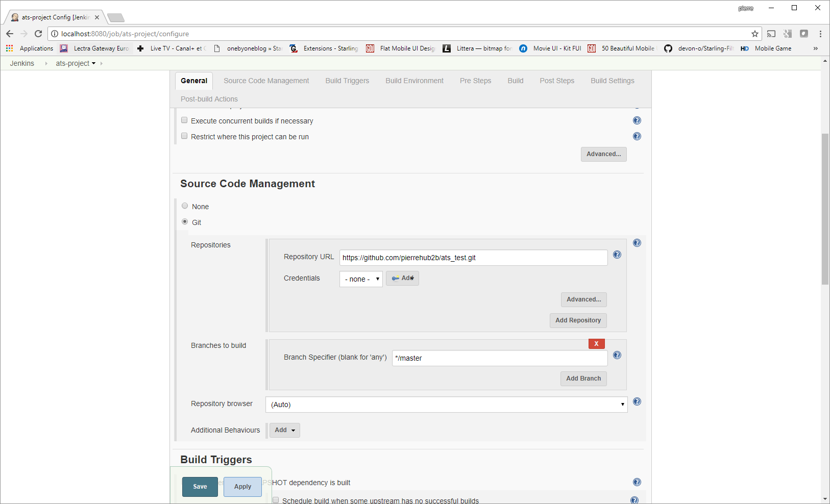Viewport: 830px width, 504px height.
Task: Open help for Repository URL field
Action: [x=617, y=255]
